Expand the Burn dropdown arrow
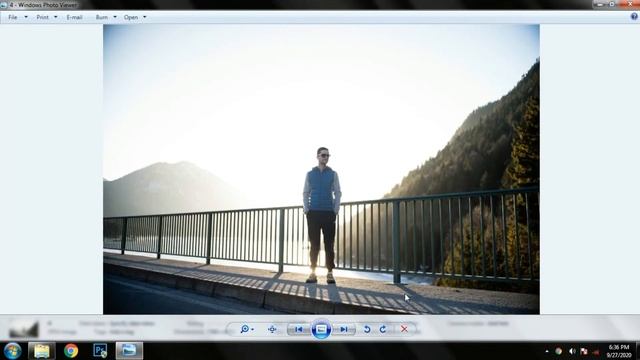 [115, 17]
